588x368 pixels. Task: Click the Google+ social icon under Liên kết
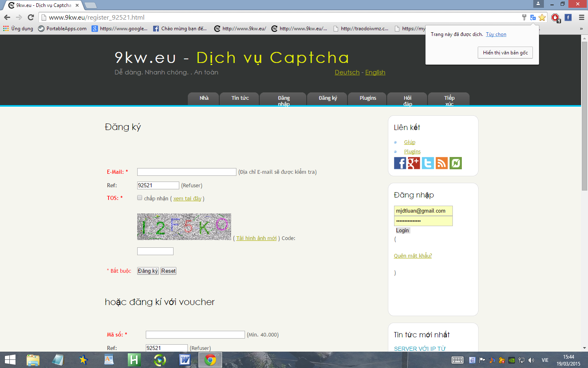[414, 163]
